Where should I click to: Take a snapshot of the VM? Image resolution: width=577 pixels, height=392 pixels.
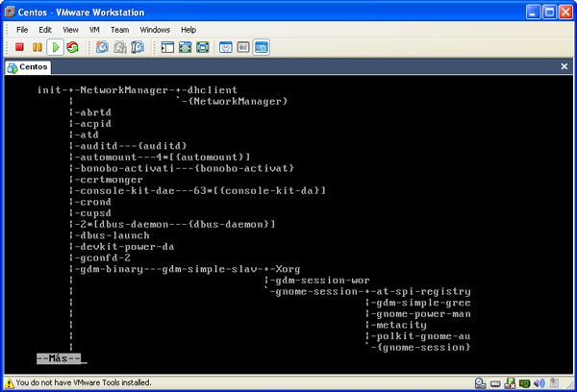pos(102,47)
